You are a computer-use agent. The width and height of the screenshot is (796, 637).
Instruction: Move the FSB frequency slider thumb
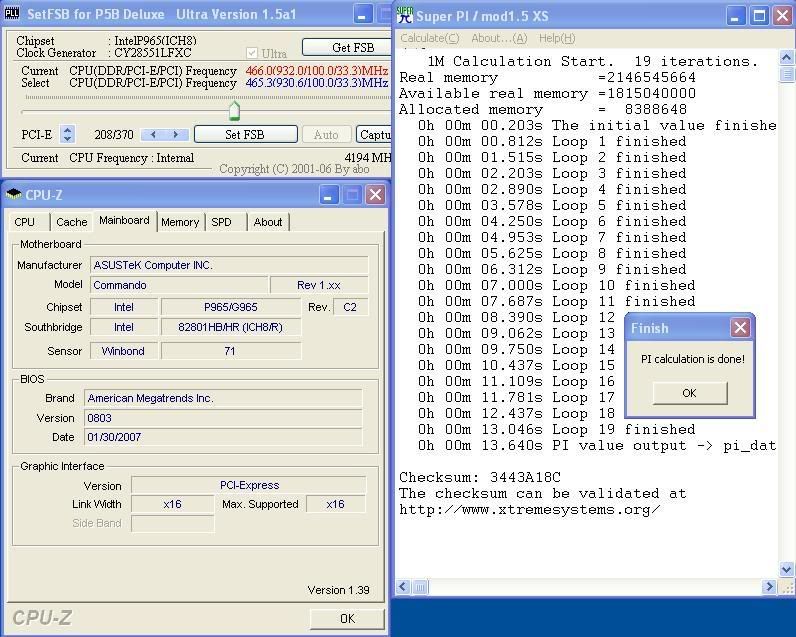[x=234, y=111]
